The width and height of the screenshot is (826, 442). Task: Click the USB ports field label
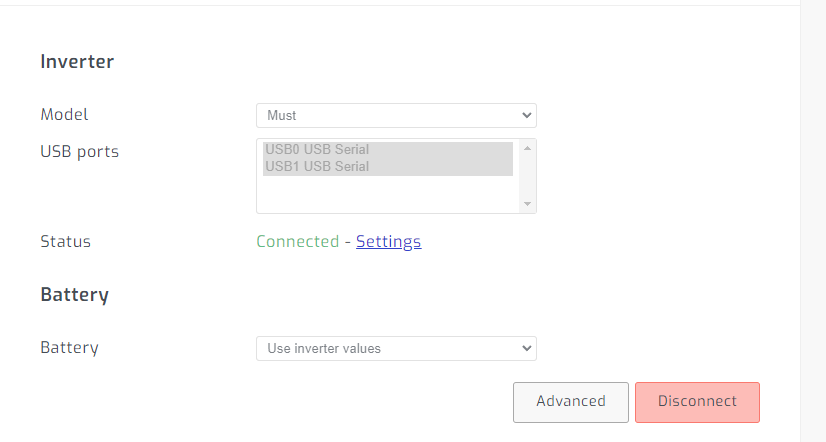(x=79, y=152)
